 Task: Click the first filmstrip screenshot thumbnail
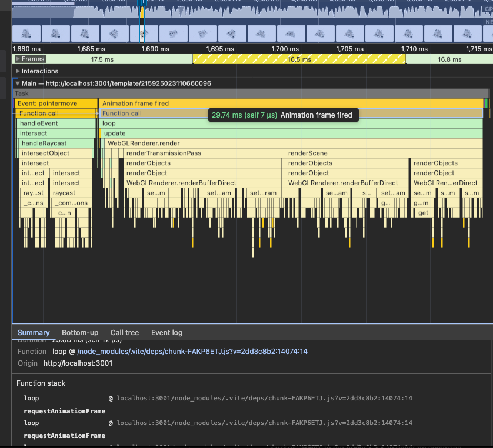[x=26, y=34]
